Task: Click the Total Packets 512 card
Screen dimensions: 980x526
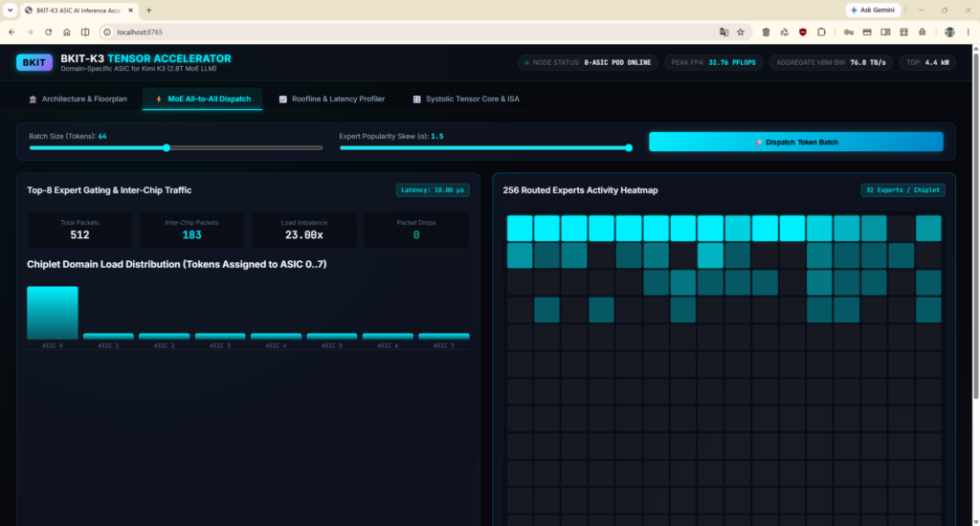Action: tap(79, 230)
